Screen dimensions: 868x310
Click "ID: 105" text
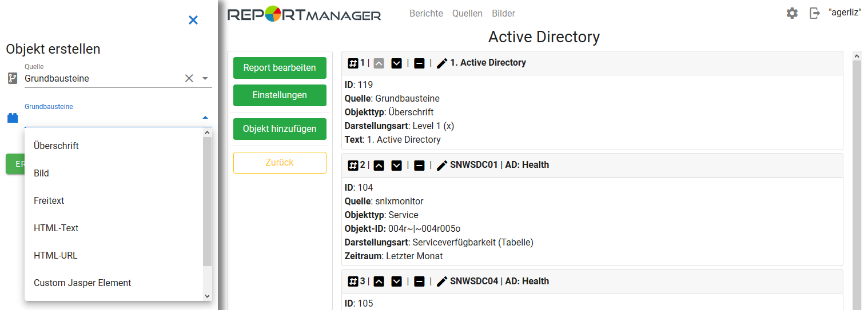[x=359, y=303]
